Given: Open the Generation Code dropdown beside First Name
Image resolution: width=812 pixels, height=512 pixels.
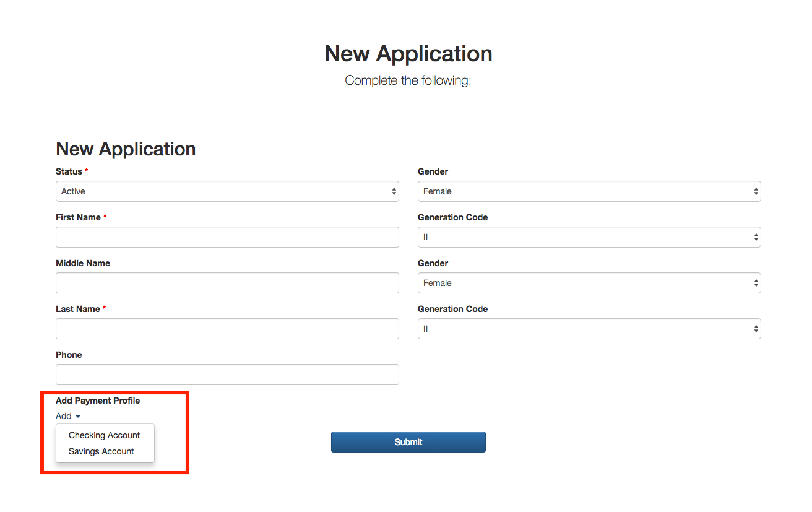Looking at the screenshot, I should pyautogui.click(x=589, y=237).
